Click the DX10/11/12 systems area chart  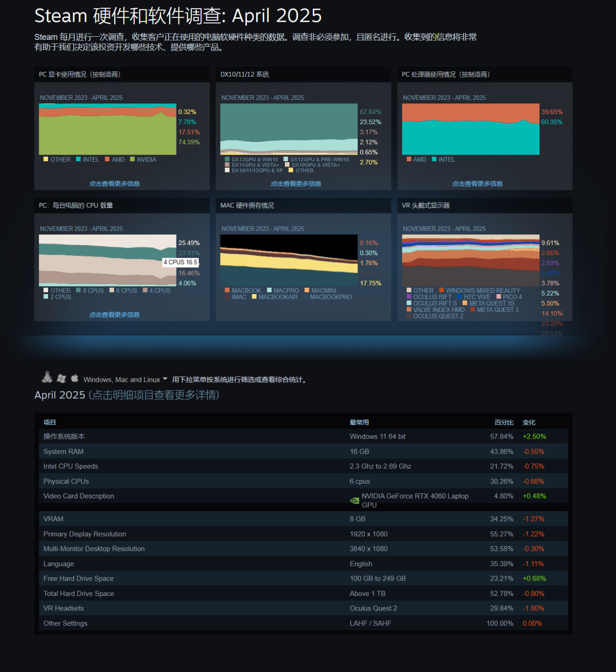click(289, 129)
